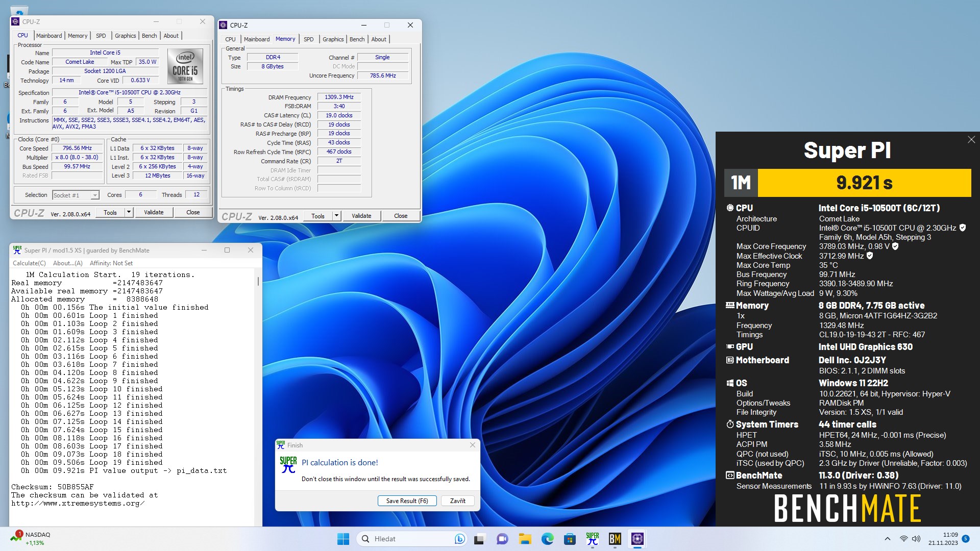
Task: Open Socket #1 selection dropdown
Action: [76, 195]
